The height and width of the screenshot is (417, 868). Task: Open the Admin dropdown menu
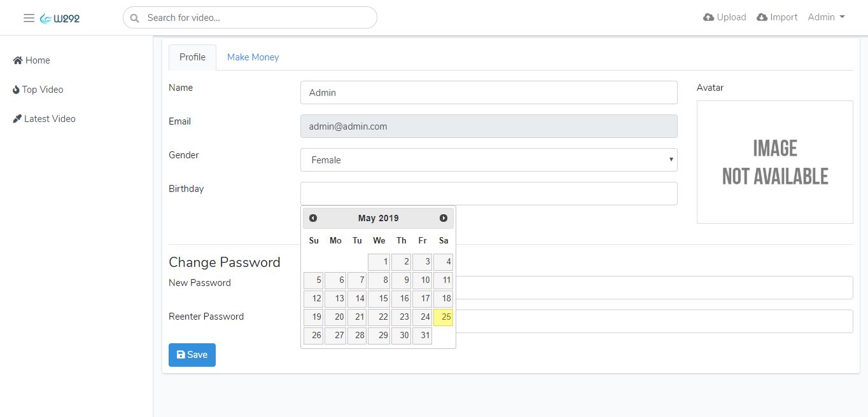coord(826,17)
